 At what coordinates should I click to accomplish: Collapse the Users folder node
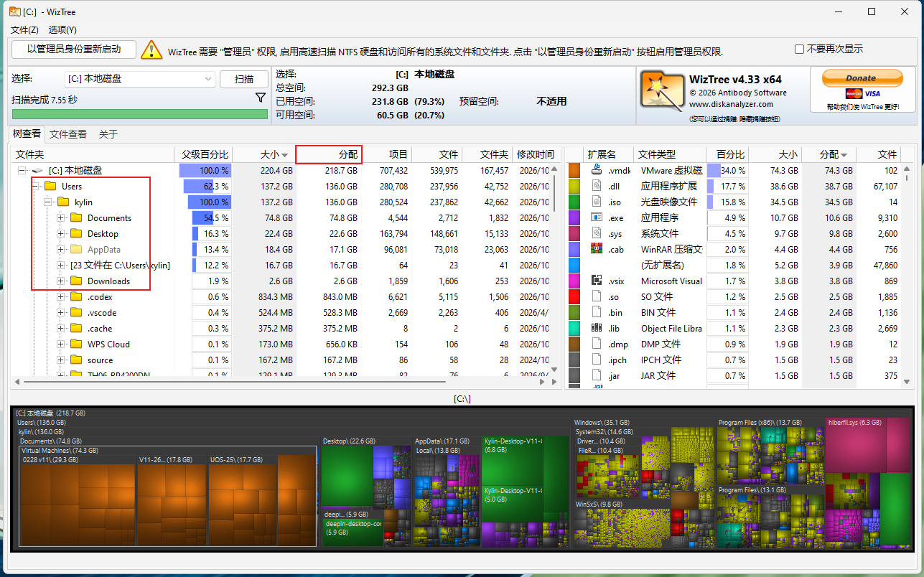click(x=35, y=187)
